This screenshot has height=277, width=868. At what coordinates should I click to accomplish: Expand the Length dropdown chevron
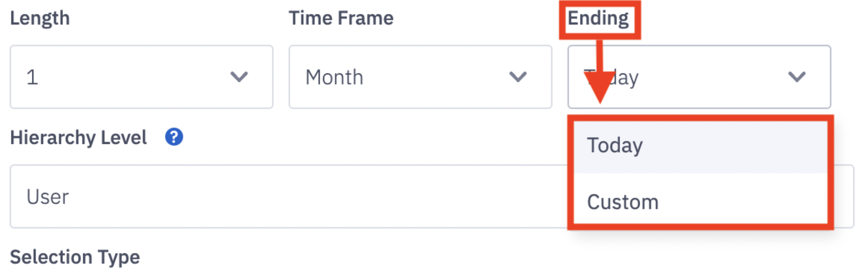tap(239, 77)
